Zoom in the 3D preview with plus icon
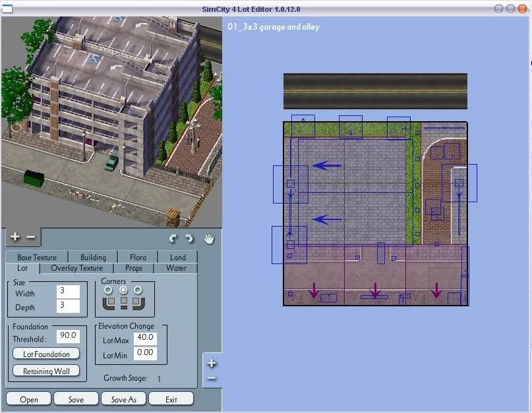 pos(15,236)
